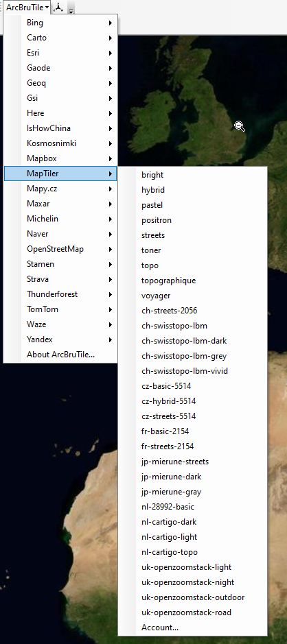This screenshot has width=287, height=644.
Task: Select cz-hybrid-5514 layer
Action: tap(192, 401)
